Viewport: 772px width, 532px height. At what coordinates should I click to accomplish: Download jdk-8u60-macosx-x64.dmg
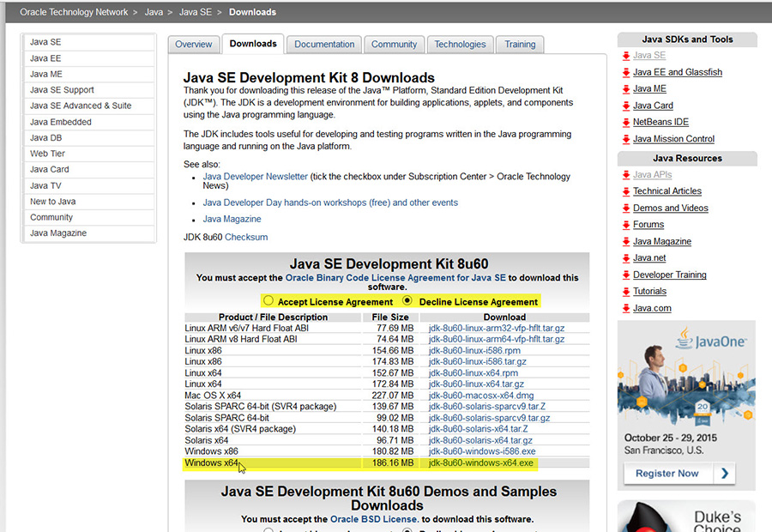481,396
